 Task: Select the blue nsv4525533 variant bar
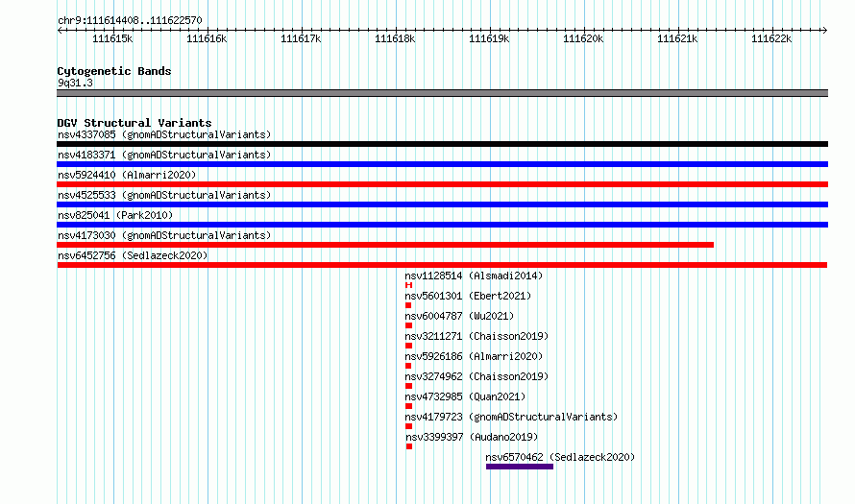442,204
